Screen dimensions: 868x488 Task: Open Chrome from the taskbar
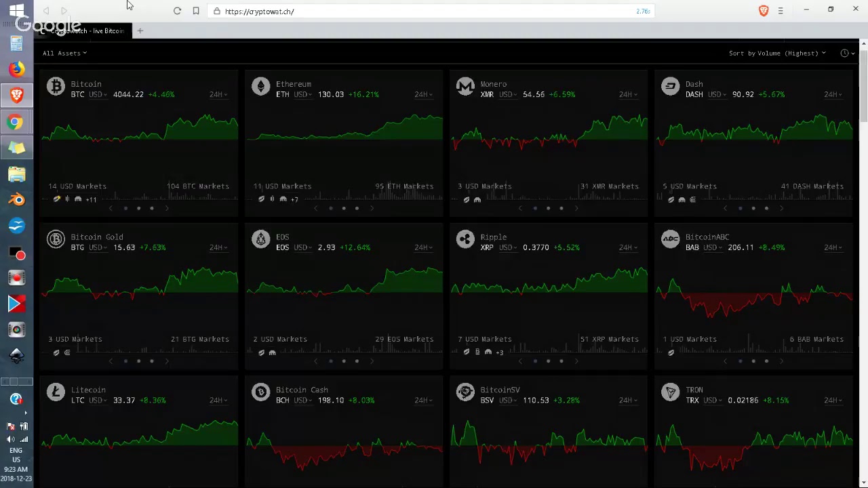[16, 122]
